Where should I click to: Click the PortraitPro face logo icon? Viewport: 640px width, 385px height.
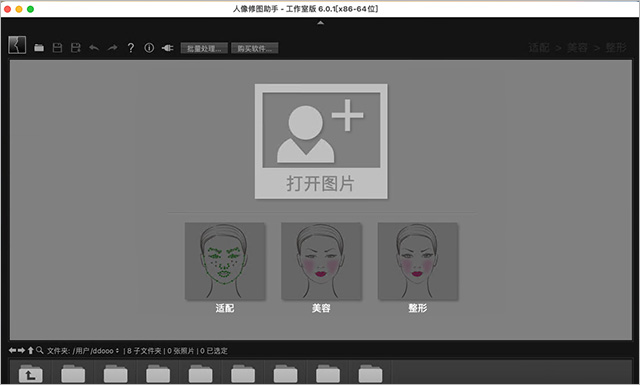pos(17,45)
